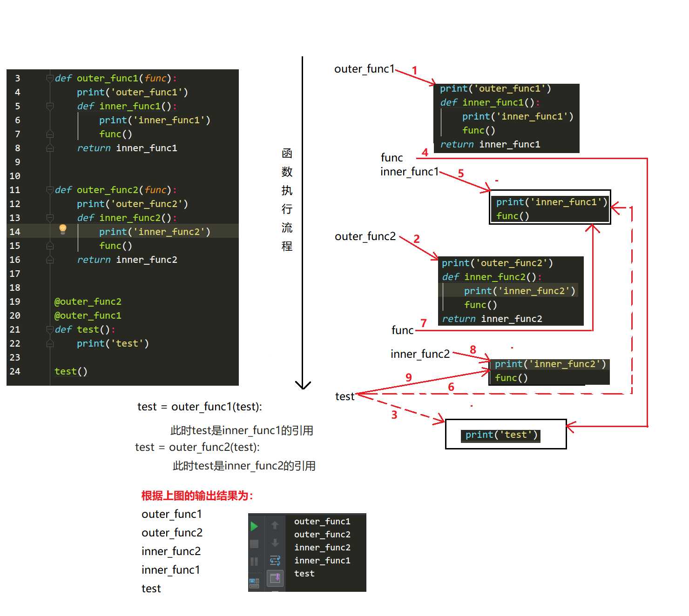Click line number 24 in the gutter

(x=15, y=372)
